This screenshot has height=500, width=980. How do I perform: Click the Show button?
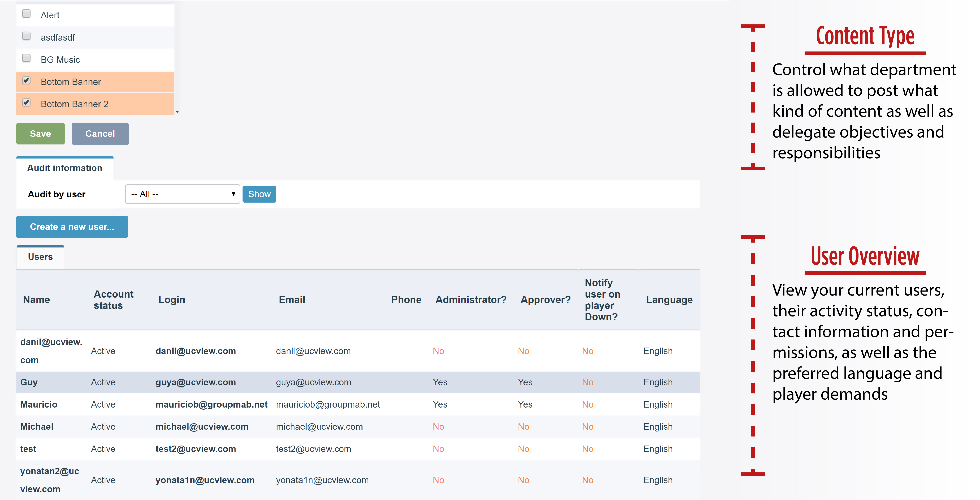pyautogui.click(x=260, y=194)
